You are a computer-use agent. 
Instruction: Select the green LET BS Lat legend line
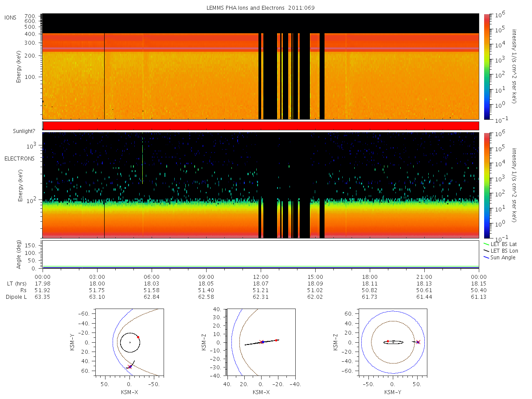coord(486,244)
